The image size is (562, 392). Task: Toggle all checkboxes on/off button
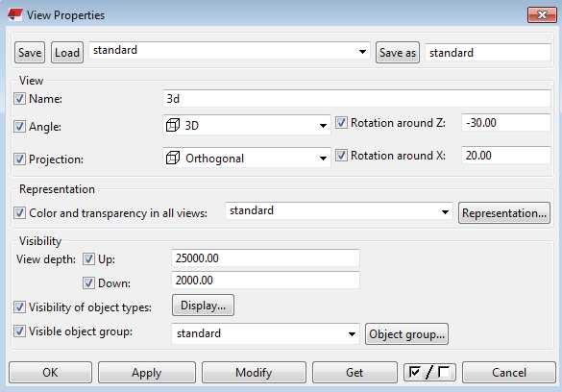click(429, 372)
